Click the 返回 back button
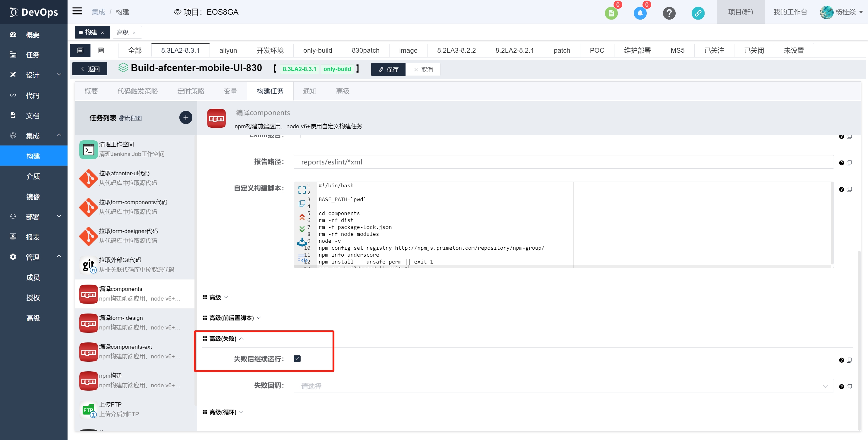The image size is (868, 440). [90, 69]
